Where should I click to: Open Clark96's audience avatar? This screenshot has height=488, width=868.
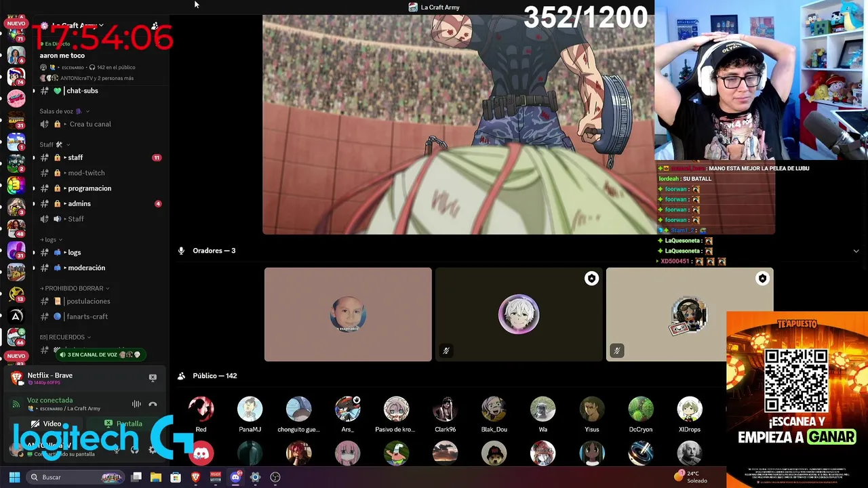point(446,409)
